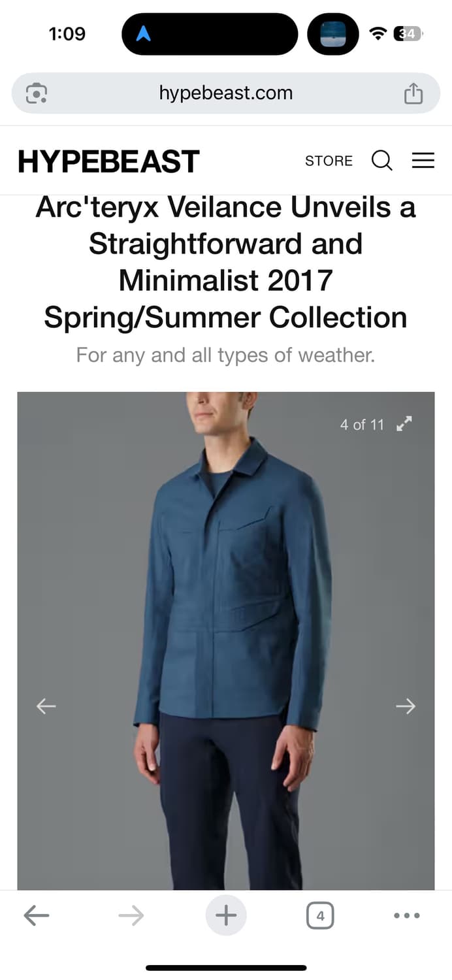Tap the Arc'teryx Veilance article headline
The width and height of the screenshot is (452, 980).
click(226, 263)
